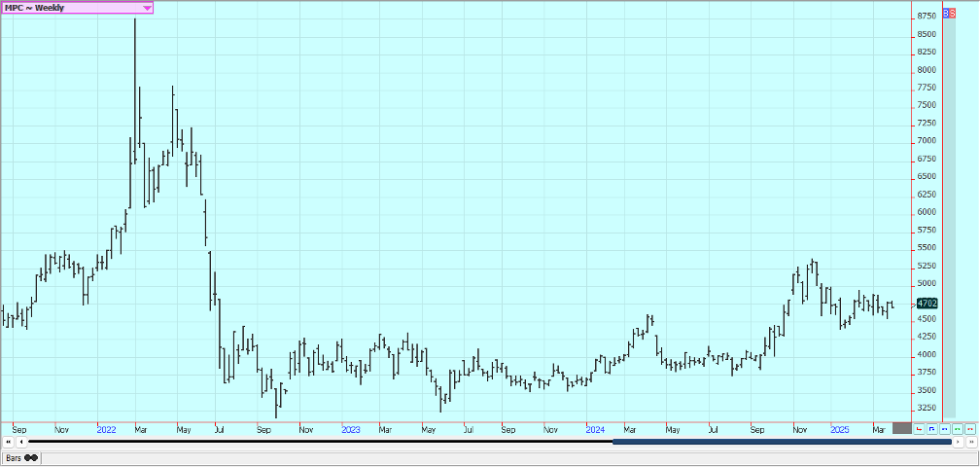This screenshot has height=467, width=980.
Task: Jump to chart start with double-left arrow
Action: 9,442
